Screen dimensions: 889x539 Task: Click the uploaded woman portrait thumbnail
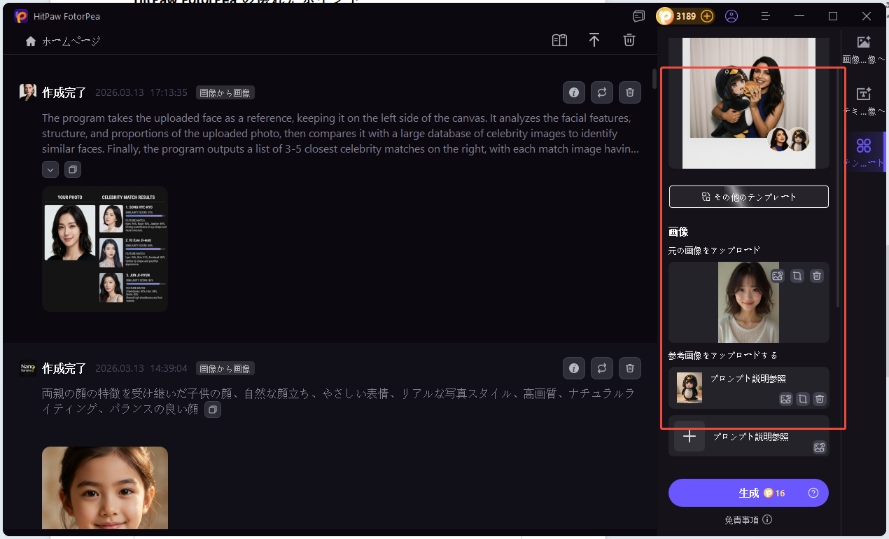tap(748, 302)
